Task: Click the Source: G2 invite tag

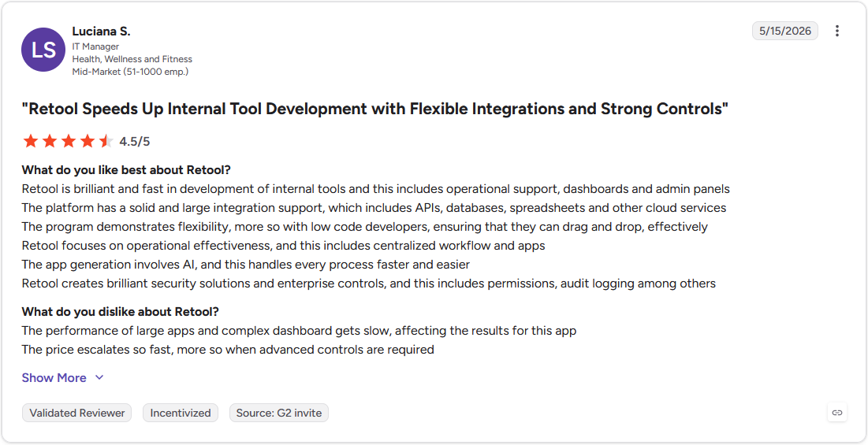Action: coord(279,413)
